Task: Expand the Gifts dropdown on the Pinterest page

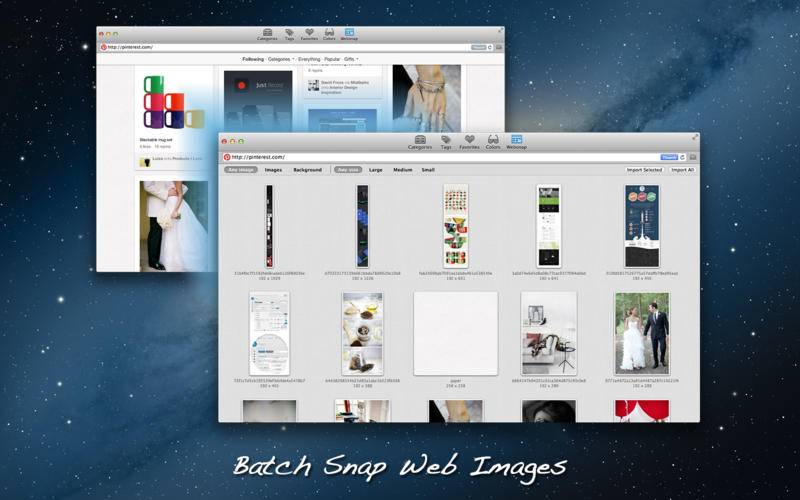Action: (x=351, y=59)
